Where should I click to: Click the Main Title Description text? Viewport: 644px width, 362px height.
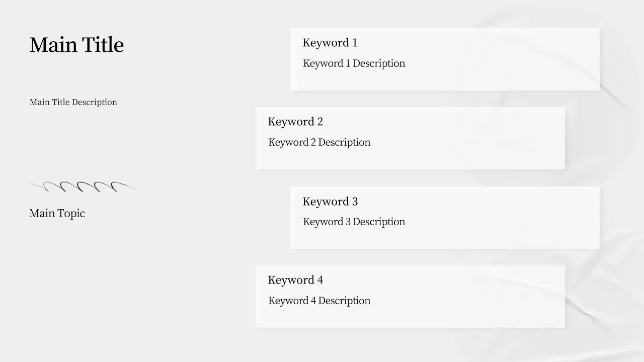tap(73, 102)
